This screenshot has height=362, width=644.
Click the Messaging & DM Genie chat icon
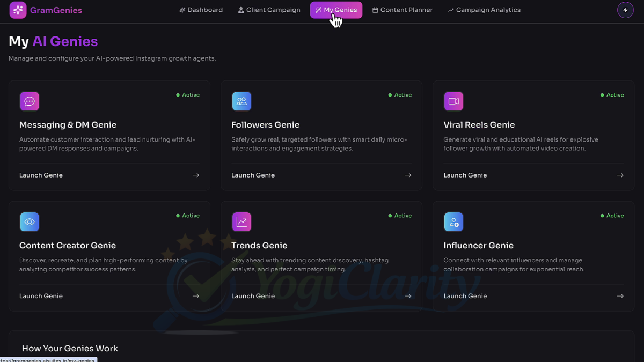coord(30,101)
